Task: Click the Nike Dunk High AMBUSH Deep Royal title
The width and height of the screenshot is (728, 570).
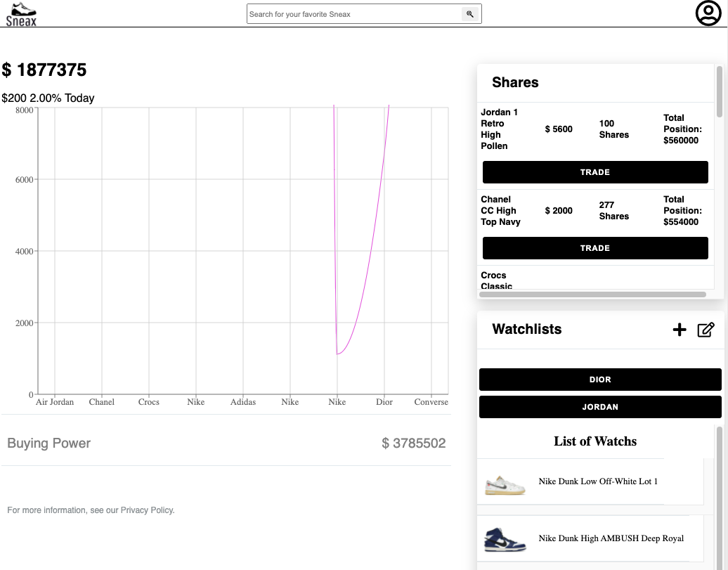Action: pos(611,538)
